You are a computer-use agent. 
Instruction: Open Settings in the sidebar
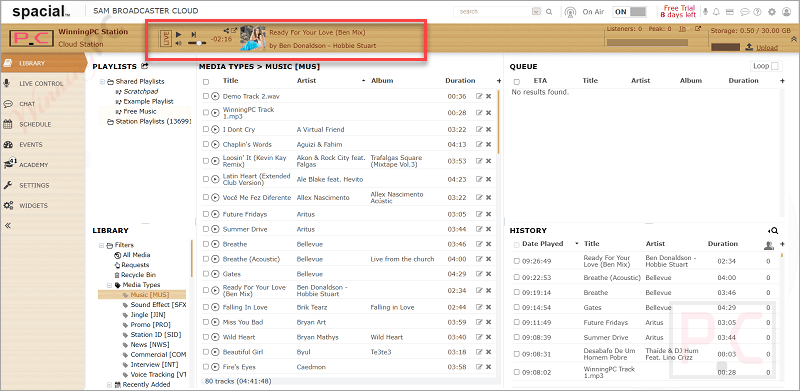43,185
